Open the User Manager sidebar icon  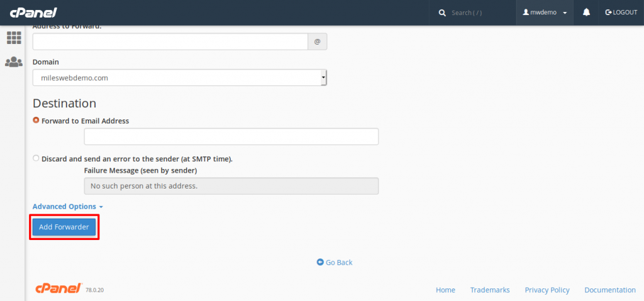(14, 62)
